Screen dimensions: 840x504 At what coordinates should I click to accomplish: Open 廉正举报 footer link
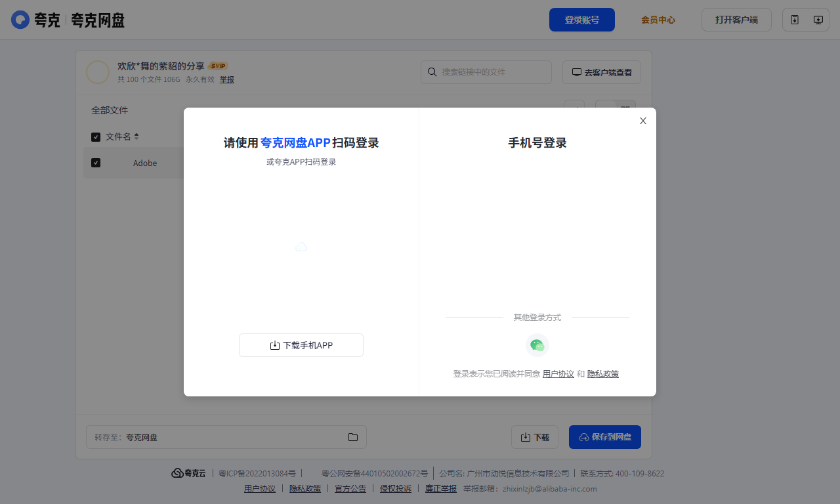[x=441, y=489]
